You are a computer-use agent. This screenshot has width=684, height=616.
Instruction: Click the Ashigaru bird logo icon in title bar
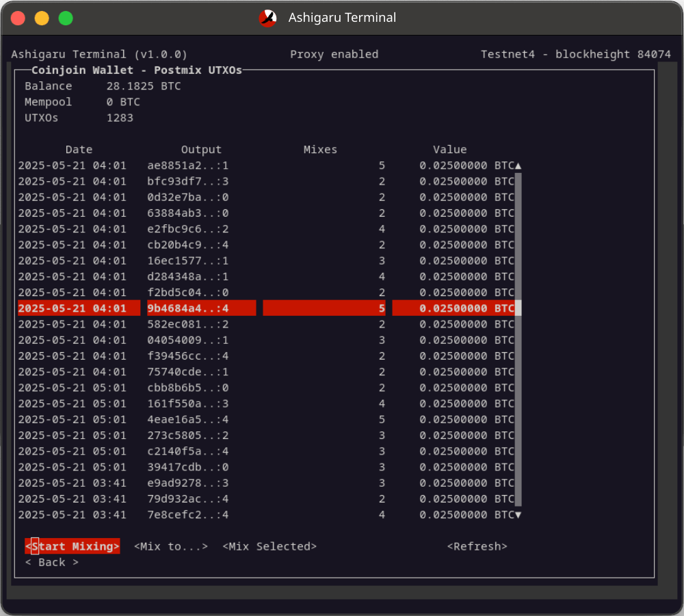click(x=268, y=18)
